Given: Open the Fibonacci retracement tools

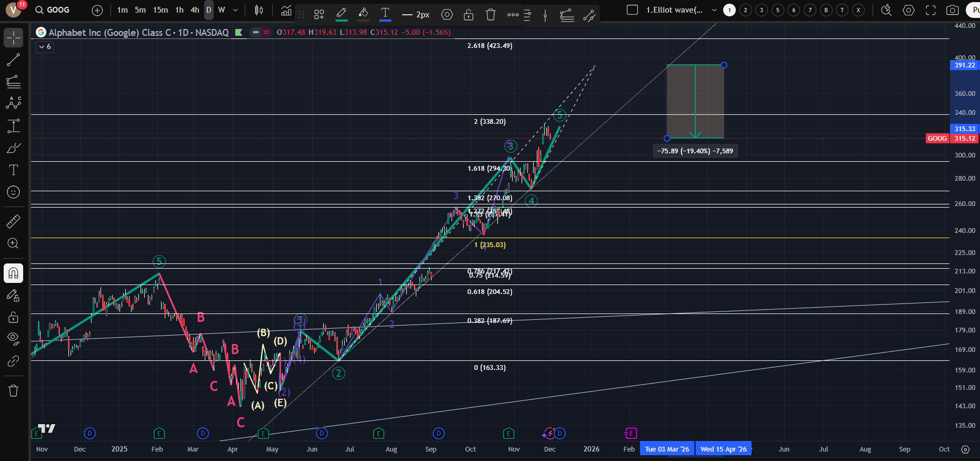Looking at the screenshot, I should pyautogui.click(x=13, y=82).
